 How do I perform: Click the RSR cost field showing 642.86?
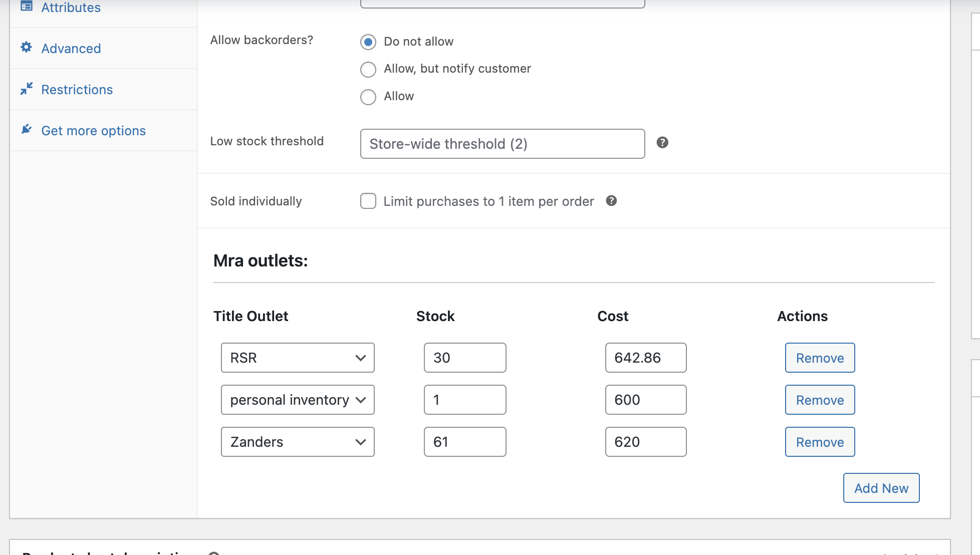tap(646, 358)
